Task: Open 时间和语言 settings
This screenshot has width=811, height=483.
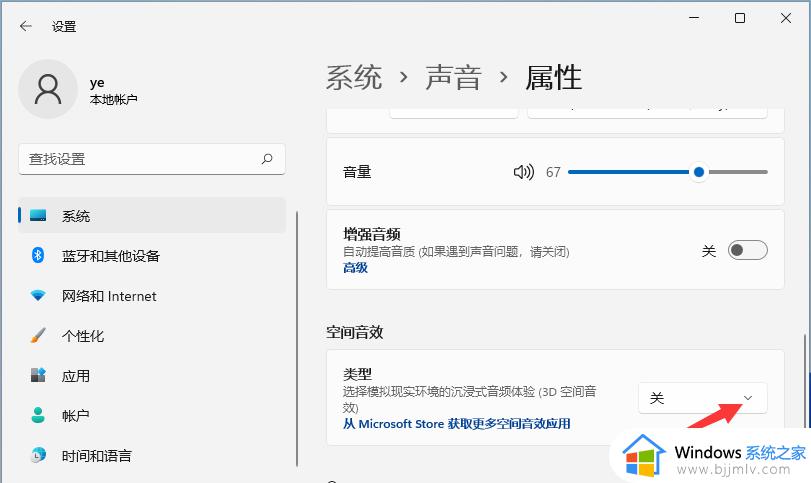Action: click(x=152, y=455)
